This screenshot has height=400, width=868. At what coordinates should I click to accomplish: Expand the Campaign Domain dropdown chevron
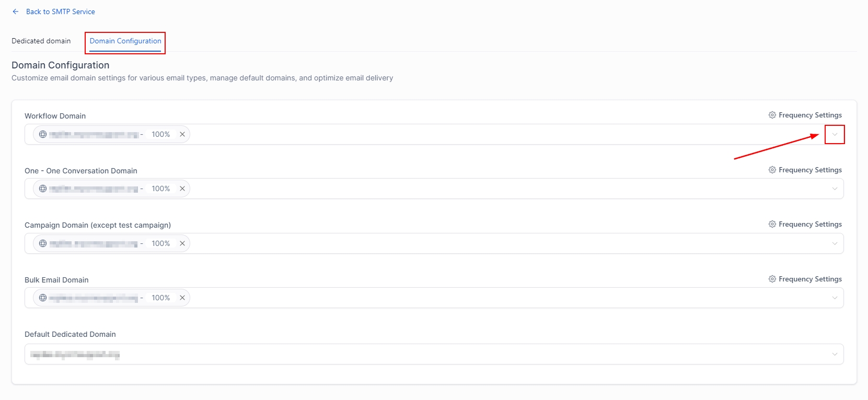point(835,243)
